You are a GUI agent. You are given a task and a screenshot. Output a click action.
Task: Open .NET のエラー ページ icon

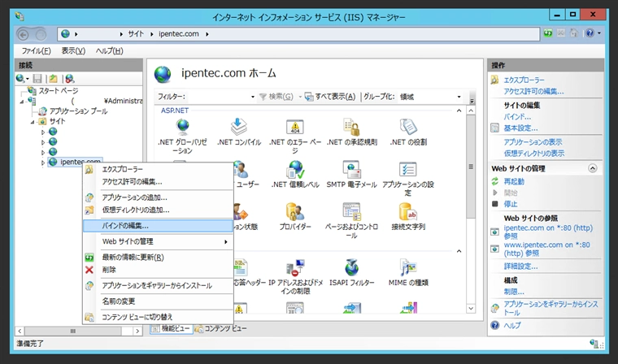295,136
